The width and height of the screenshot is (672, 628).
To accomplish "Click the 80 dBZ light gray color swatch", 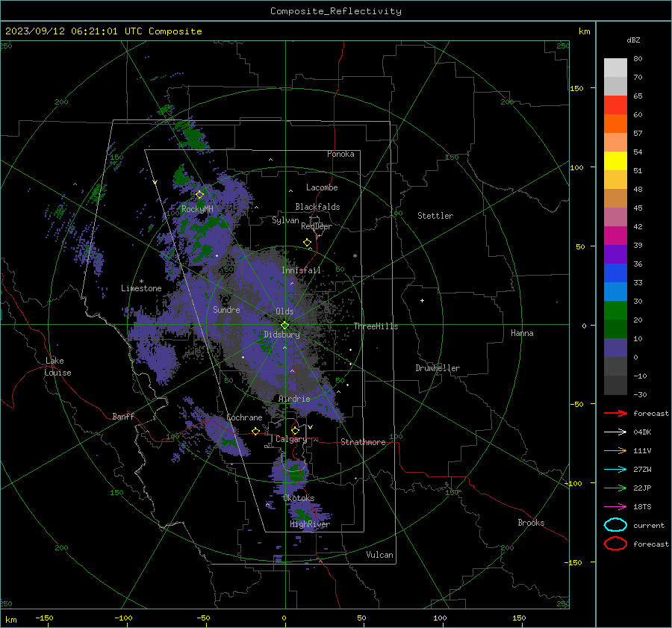I will click(x=615, y=67).
